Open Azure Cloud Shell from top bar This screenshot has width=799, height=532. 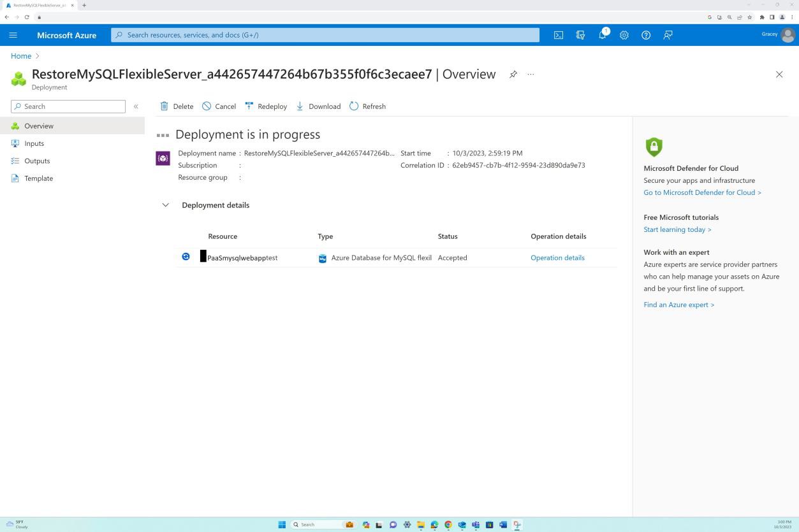click(x=559, y=35)
